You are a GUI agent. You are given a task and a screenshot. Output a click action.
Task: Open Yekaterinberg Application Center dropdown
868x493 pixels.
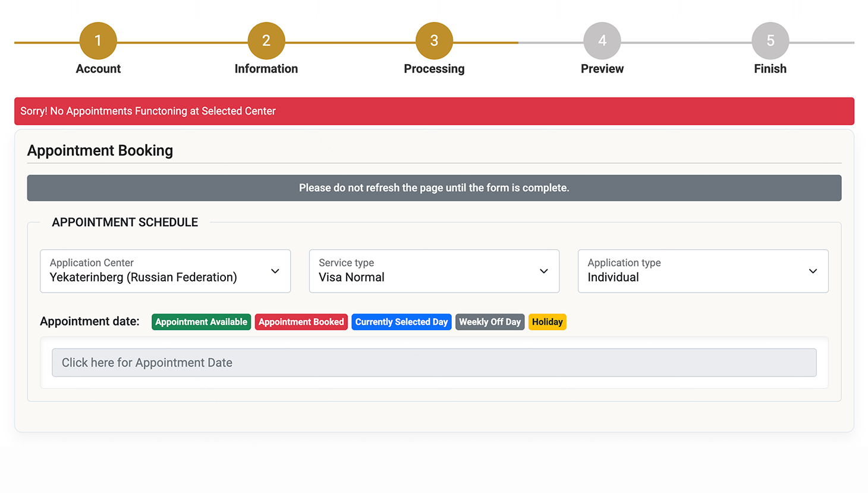[155, 271]
